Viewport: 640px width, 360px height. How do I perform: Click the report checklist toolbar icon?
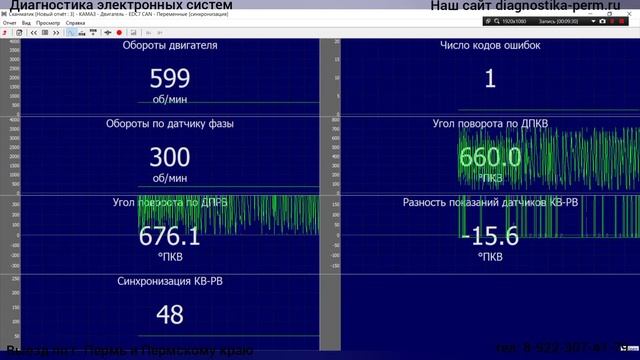pyautogui.click(x=19, y=33)
